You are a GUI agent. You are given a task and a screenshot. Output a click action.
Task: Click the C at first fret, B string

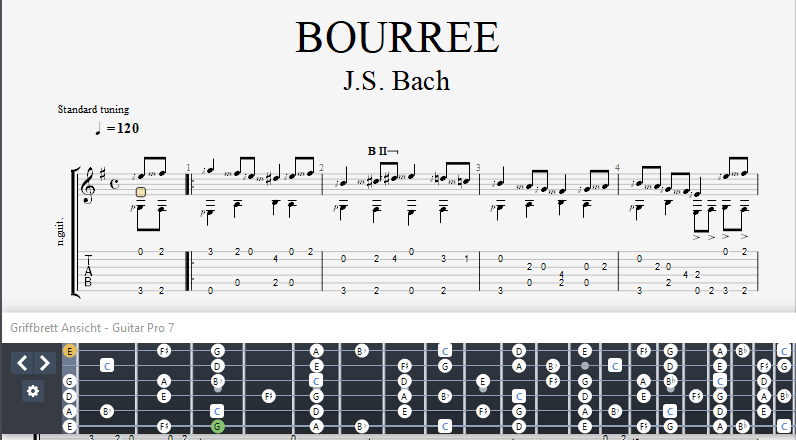point(107,366)
